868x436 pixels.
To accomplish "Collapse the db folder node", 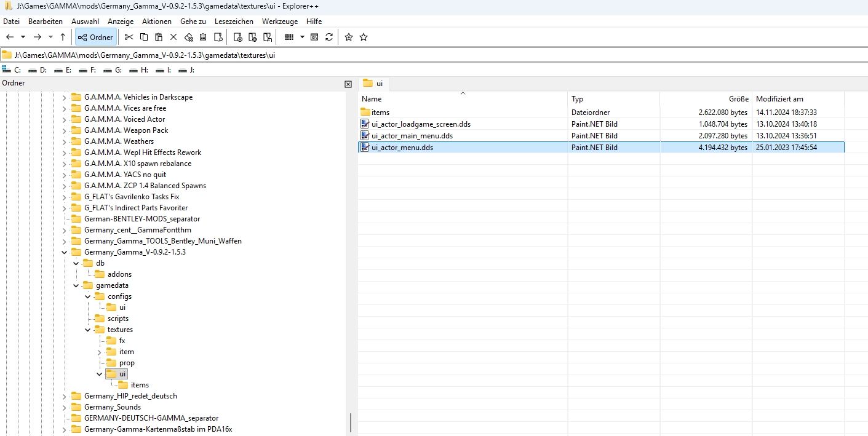I will (x=76, y=263).
